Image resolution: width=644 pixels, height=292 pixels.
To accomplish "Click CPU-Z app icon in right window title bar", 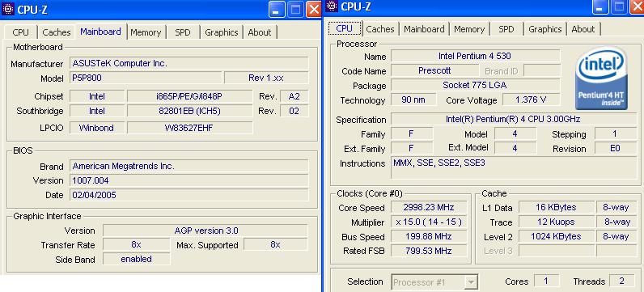I will pos(332,6).
